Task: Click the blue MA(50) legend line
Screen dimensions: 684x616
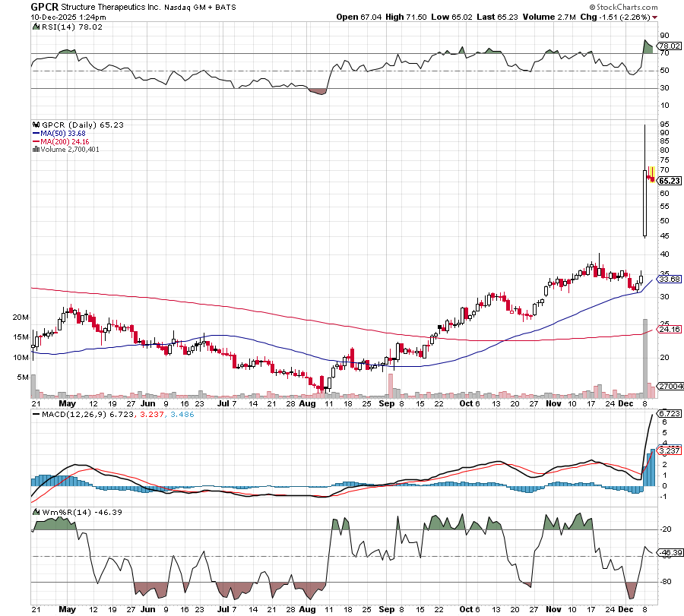Action: (36, 133)
